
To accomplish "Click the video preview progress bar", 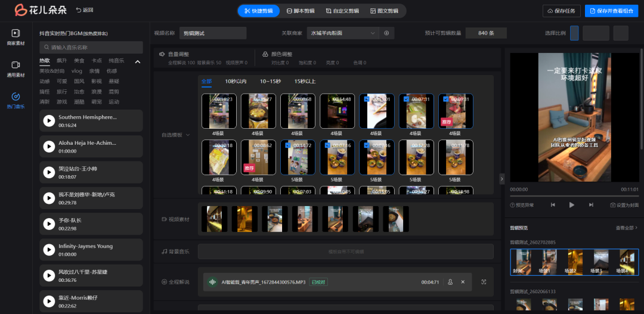I will (x=574, y=196).
